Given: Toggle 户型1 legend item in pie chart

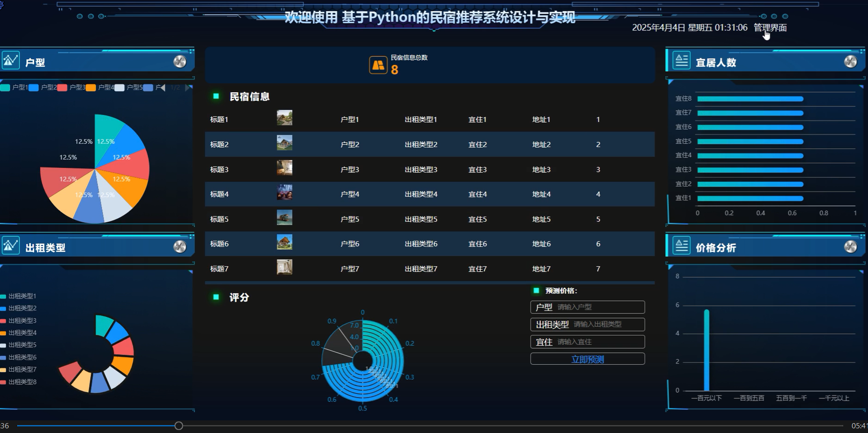Looking at the screenshot, I should [14, 87].
